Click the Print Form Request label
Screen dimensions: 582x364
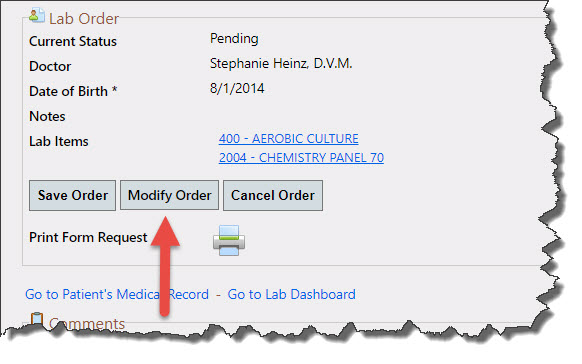pos(88,237)
